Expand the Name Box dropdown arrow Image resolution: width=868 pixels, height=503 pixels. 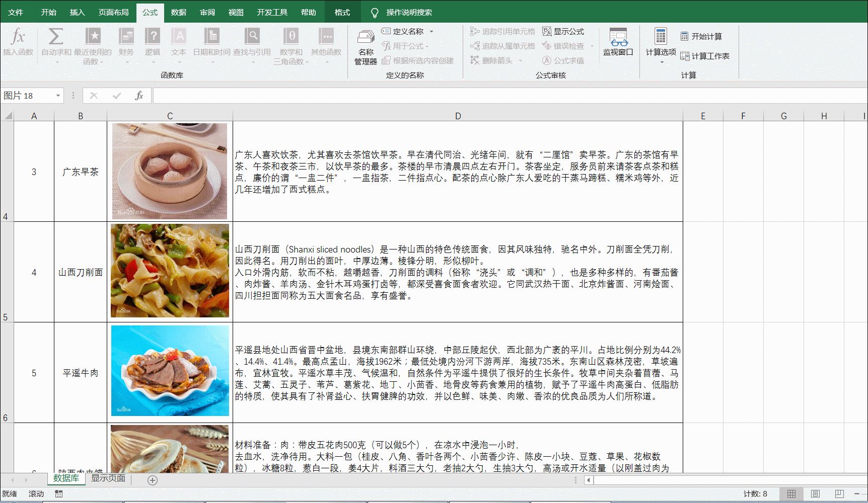click(x=58, y=96)
